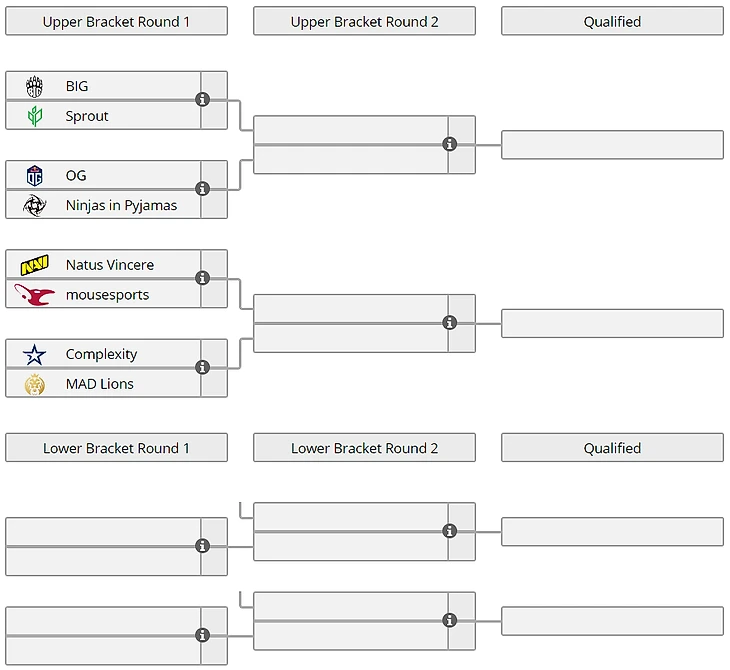Image resolution: width=730 pixels, height=670 pixels.
Task: Open info for second Lower Bracket Round 2 match
Action: [x=450, y=621]
